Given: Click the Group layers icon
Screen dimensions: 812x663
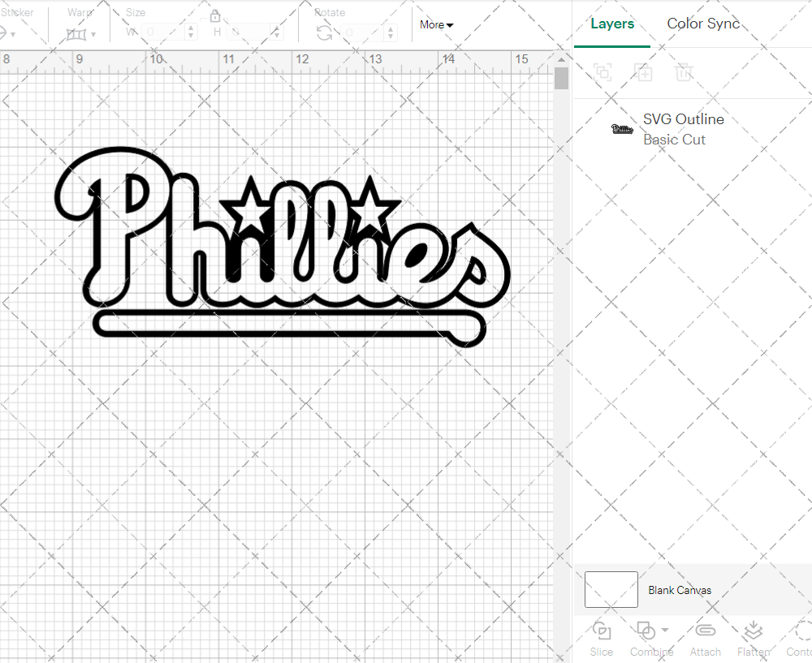Looking at the screenshot, I should pos(602,72).
